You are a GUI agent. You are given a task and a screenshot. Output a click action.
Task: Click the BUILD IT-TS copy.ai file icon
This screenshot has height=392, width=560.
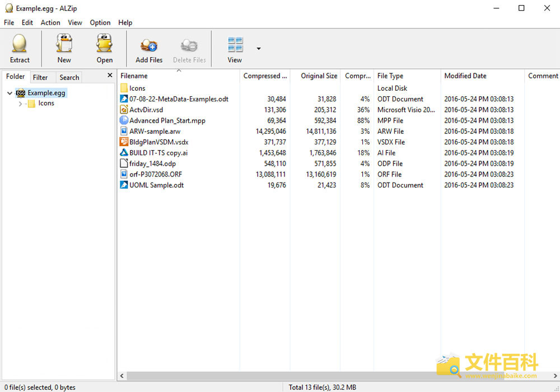[x=124, y=152]
